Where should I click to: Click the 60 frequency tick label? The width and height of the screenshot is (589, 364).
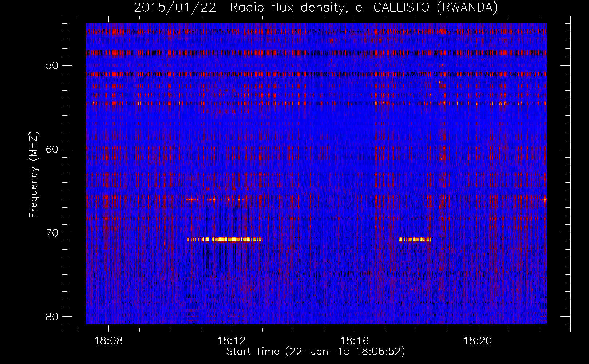click(52, 149)
